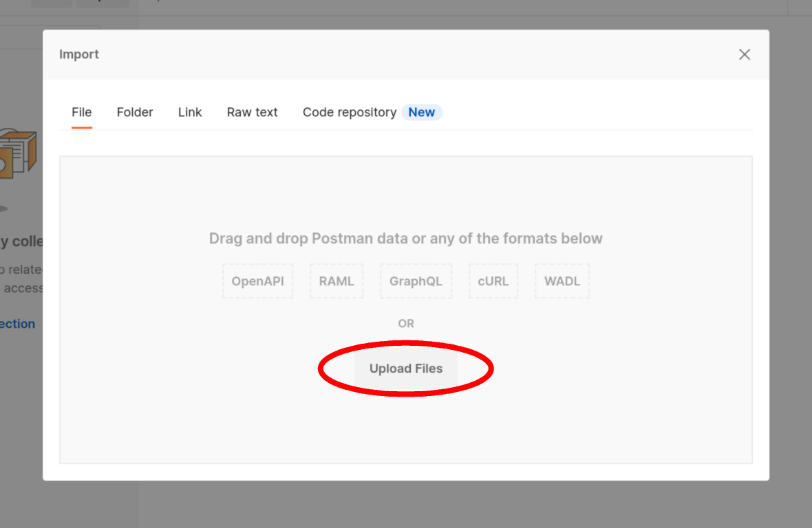The height and width of the screenshot is (528, 812).
Task: Switch to Raw text tab
Action: (x=252, y=112)
